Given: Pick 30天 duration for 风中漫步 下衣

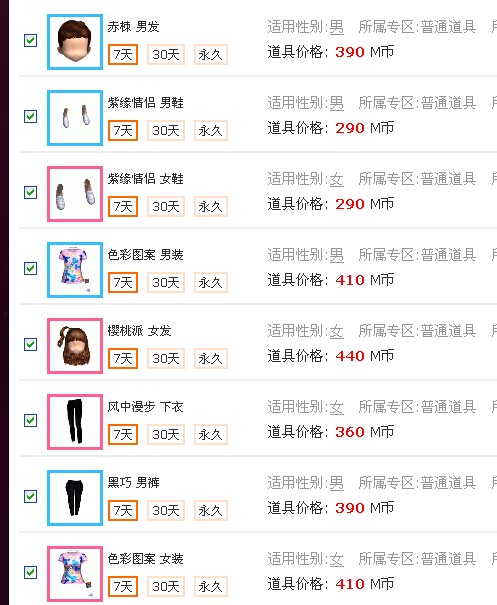Looking at the screenshot, I should [x=166, y=434].
